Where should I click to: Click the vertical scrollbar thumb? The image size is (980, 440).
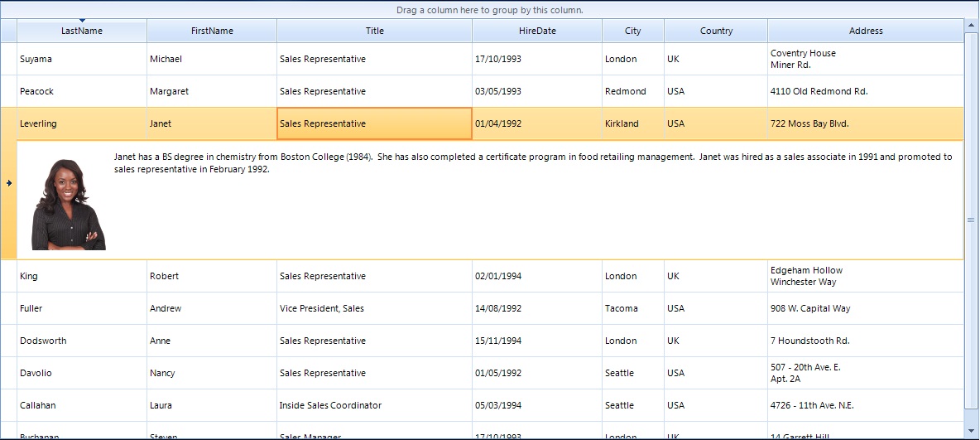pyautogui.click(x=971, y=220)
